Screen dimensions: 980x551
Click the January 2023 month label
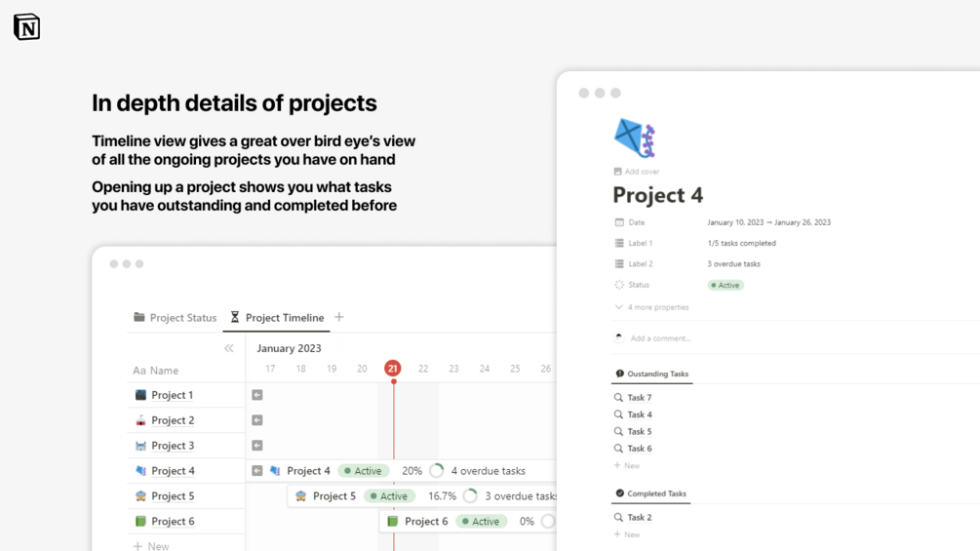click(289, 348)
